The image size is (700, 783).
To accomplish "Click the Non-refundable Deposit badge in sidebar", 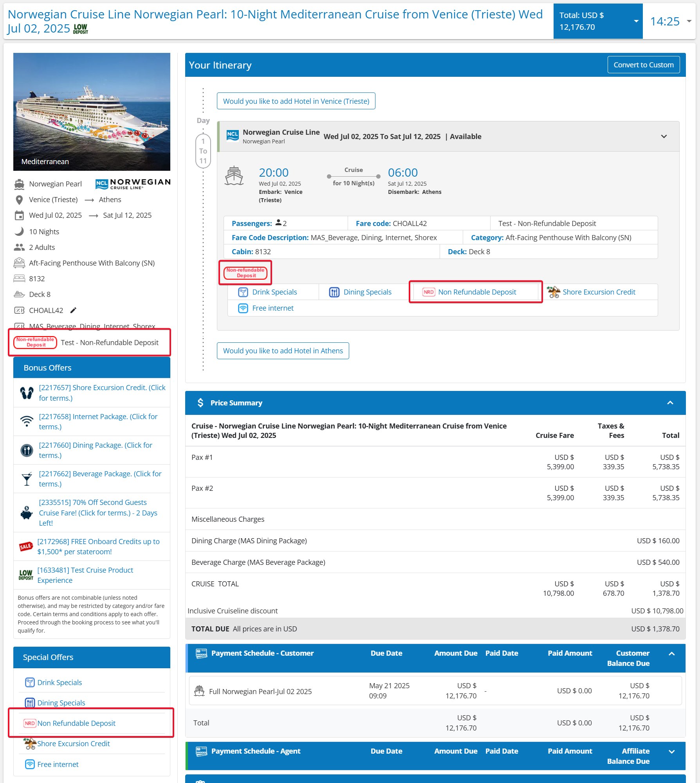I will coord(35,342).
